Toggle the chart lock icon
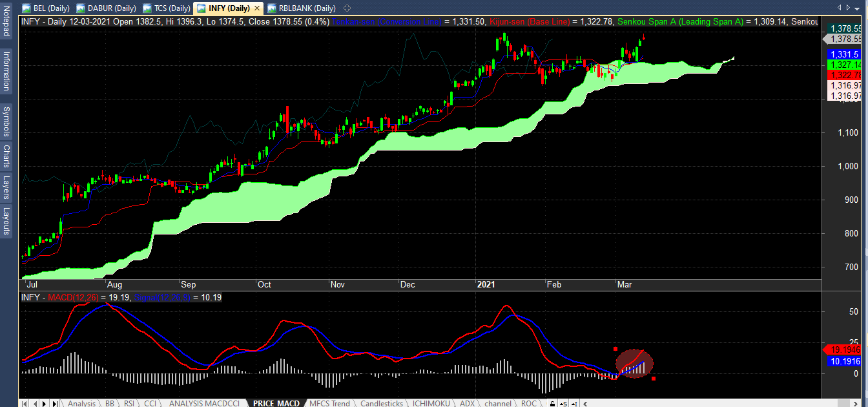This screenshot has height=407, width=868. [x=552, y=403]
